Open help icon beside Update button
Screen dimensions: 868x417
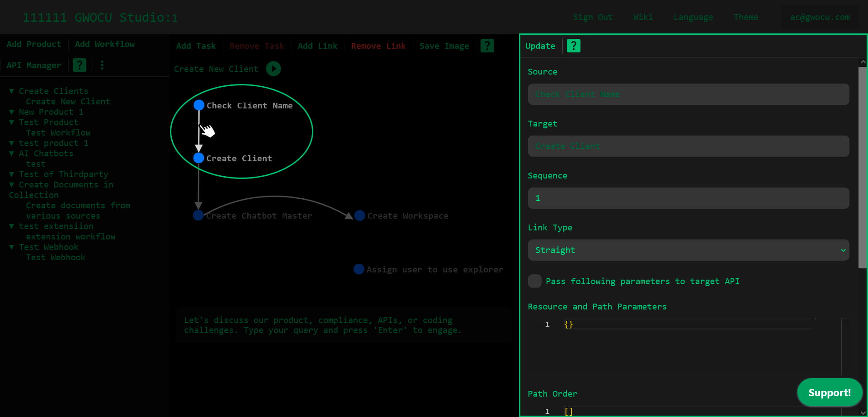(x=573, y=46)
